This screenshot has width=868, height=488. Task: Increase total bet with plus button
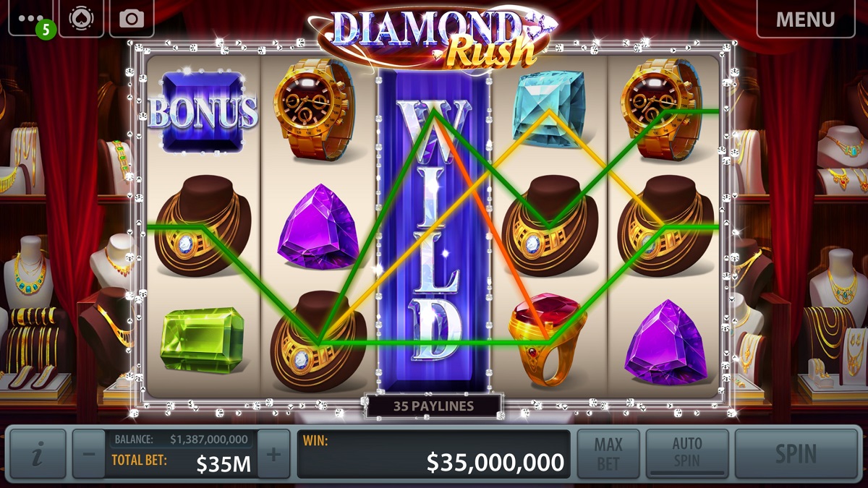[273, 454]
